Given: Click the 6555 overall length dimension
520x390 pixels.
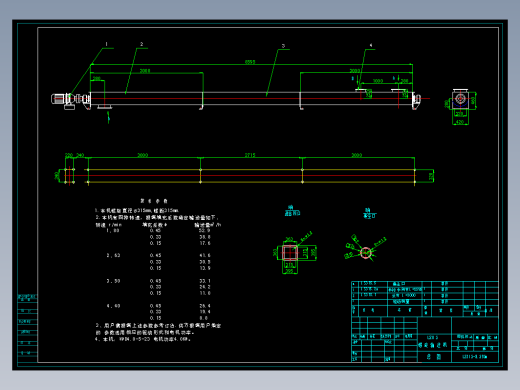Looking at the screenshot, I should point(250,62).
